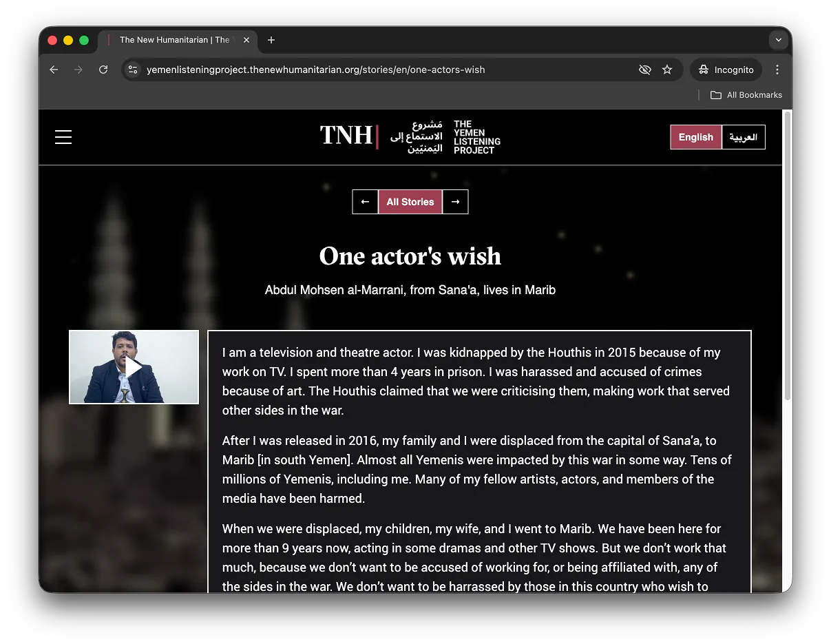831x644 pixels.
Task: Go to previous story arrow
Action: (365, 202)
